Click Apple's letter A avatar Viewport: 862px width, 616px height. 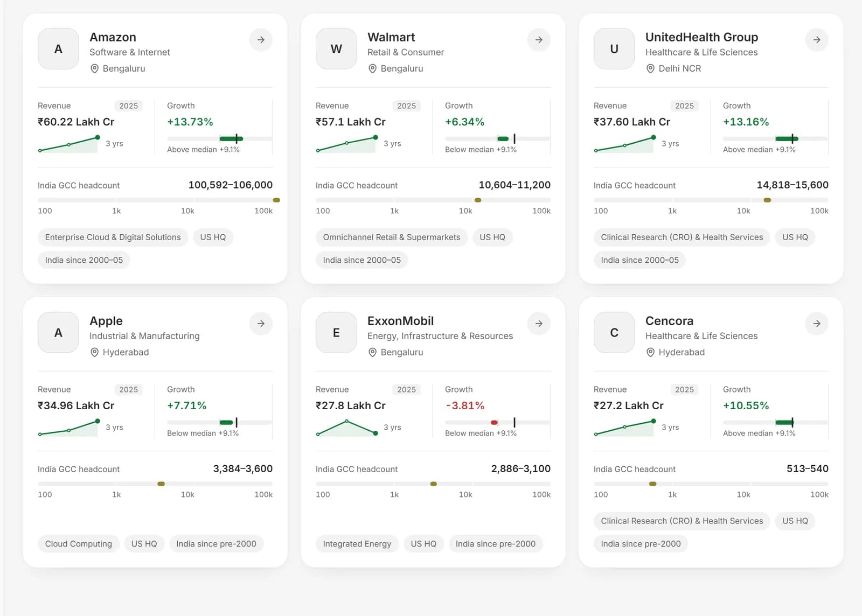pyautogui.click(x=58, y=333)
